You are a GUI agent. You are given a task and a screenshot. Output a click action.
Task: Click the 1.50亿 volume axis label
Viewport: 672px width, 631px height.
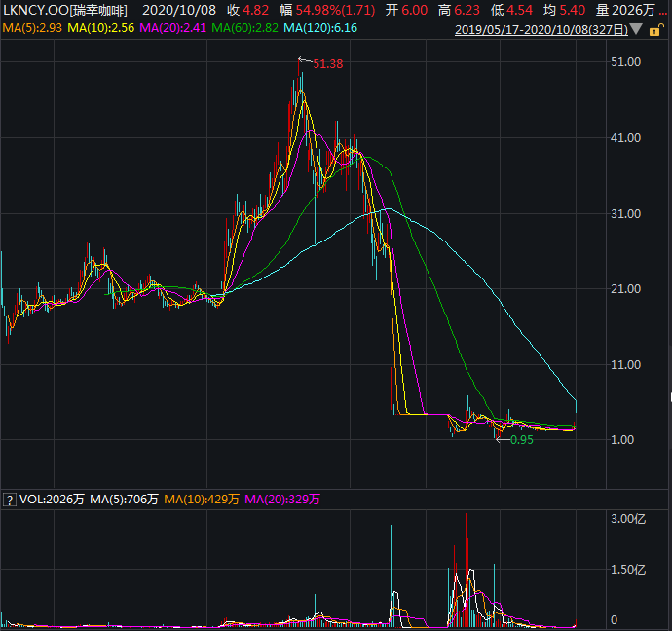[628, 570]
